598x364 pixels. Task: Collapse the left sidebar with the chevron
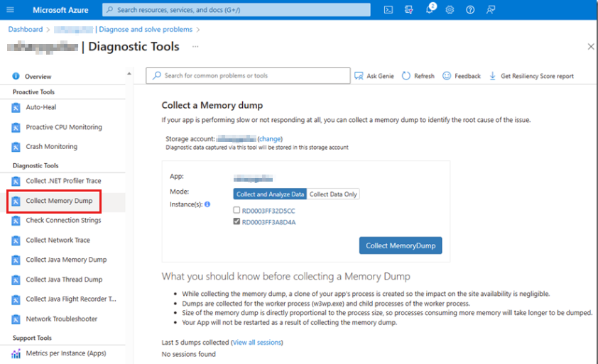click(x=129, y=74)
